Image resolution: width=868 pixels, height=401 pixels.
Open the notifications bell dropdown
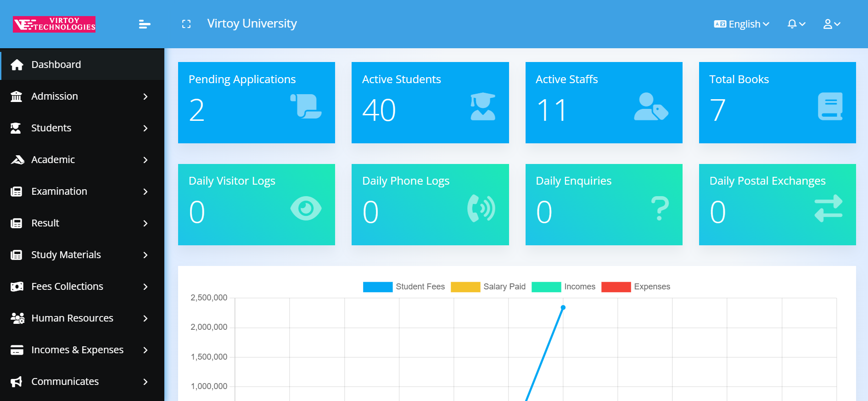796,24
